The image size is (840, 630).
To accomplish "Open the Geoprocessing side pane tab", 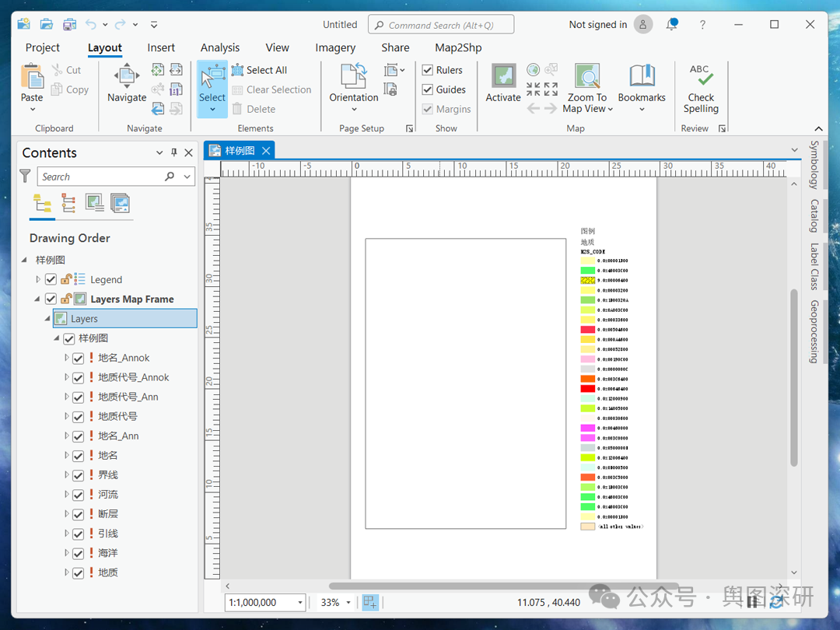I will [814, 331].
